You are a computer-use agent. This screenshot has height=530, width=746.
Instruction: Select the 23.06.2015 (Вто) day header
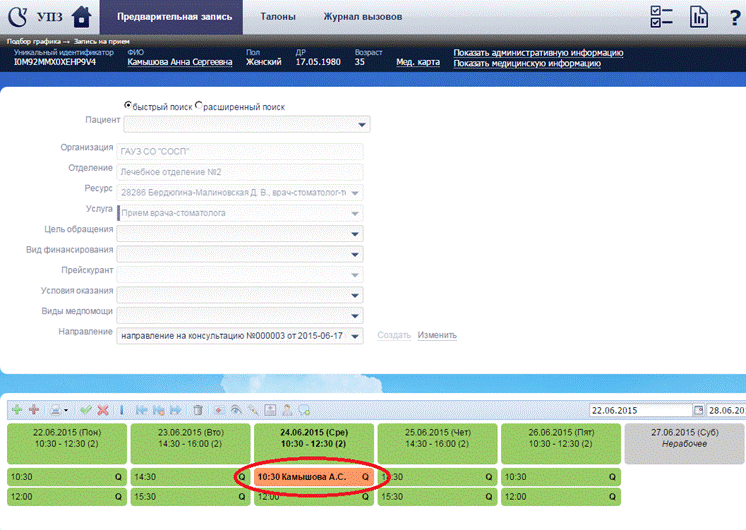pyautogui.click(x=190, y=443)
